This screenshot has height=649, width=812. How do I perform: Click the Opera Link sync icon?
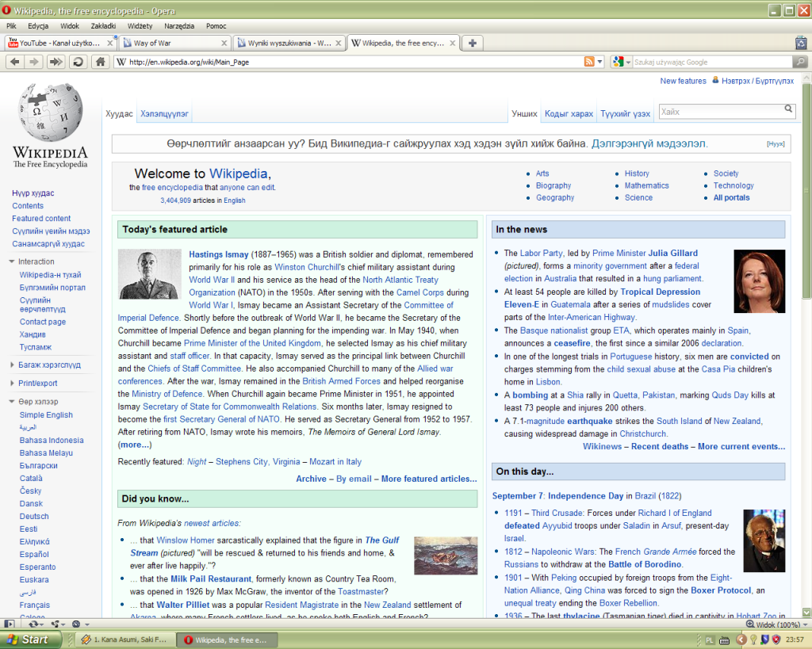coord(33,624)
